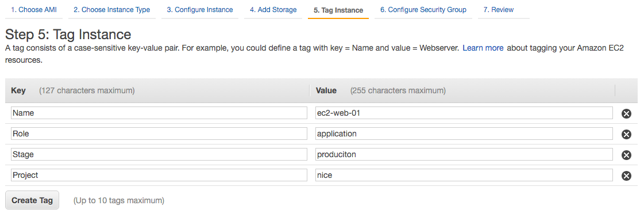The image size is (644, 213).
Task: Click the Key column header
Action: coord(18,90)
